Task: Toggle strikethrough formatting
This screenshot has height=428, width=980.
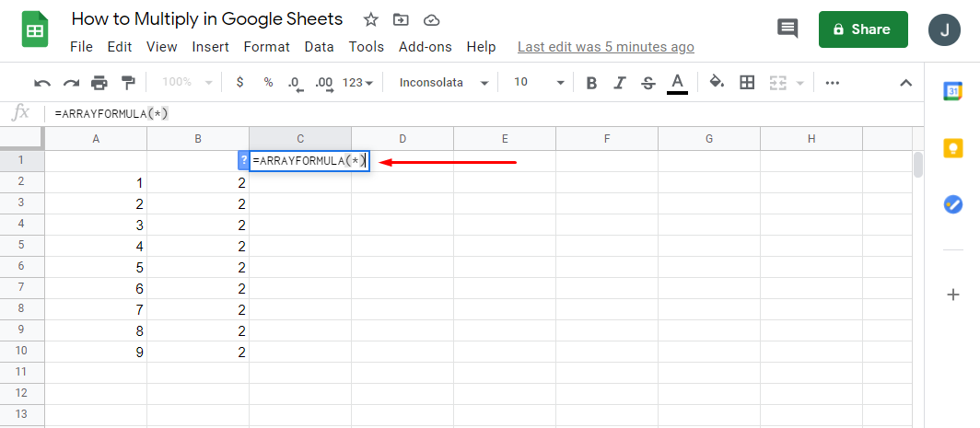Action: [647, 83]
